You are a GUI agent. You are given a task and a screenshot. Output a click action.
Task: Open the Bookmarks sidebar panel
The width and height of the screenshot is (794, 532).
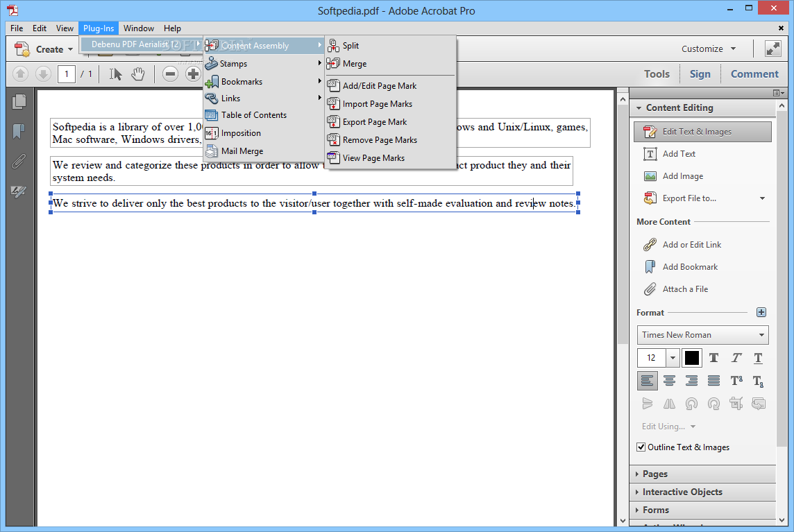point(19,131)
